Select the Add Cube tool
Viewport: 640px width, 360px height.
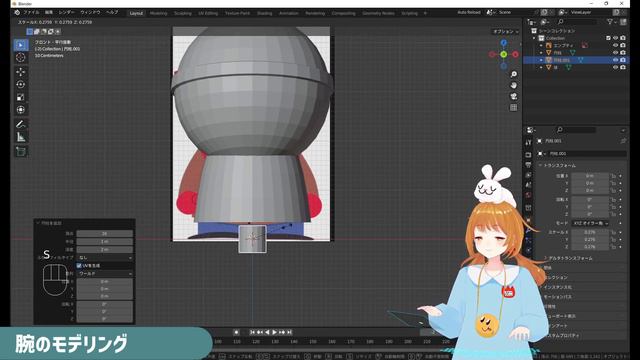pos(21,151)
